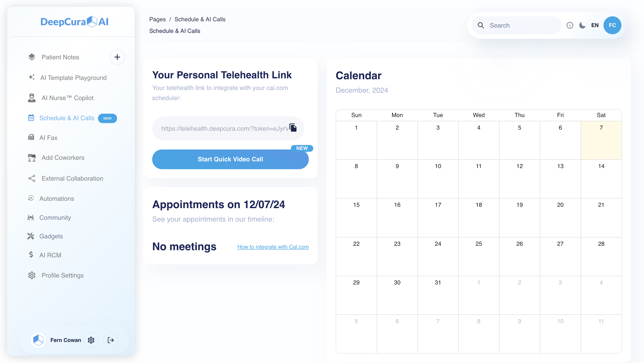Select the AI Fax sidebar item
The height and width of the screenshot is (363, 644).
[x=48, y=137]
